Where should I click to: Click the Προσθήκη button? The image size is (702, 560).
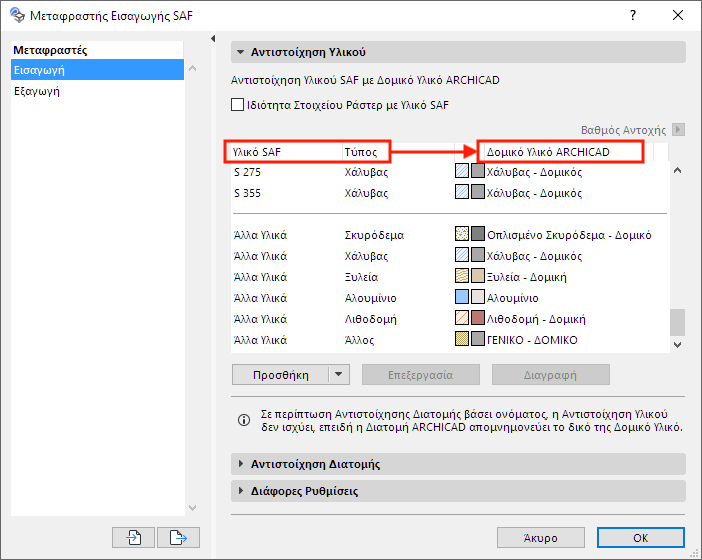280,374
